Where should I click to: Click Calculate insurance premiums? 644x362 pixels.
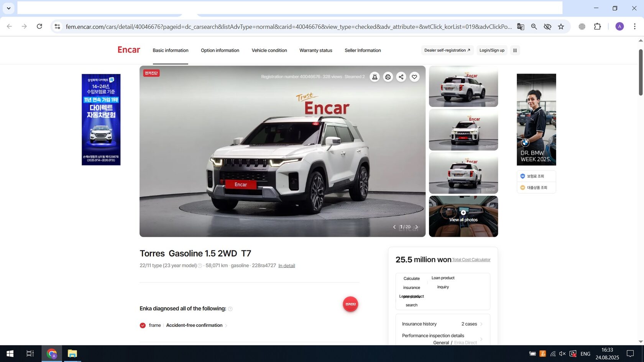click(x=412, y=287)
